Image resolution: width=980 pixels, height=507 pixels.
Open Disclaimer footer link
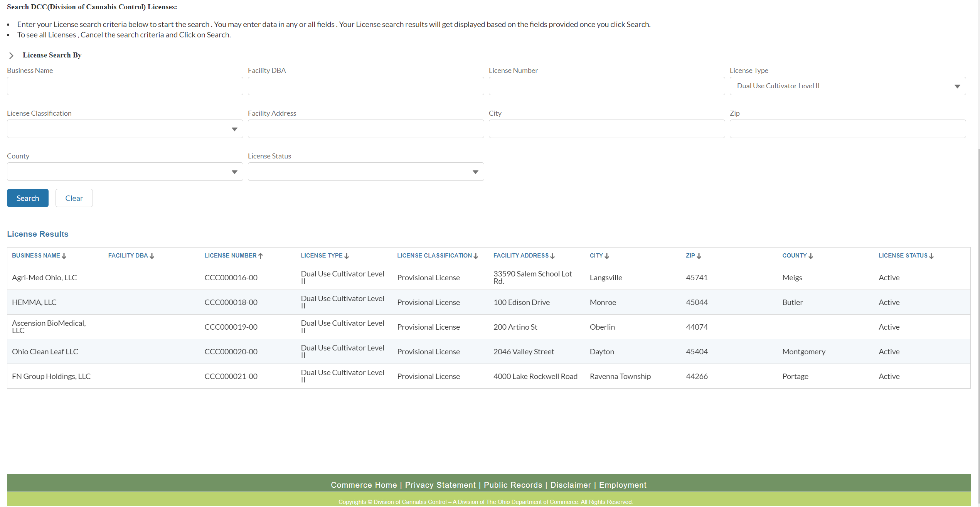pyautogui.click(x=571, y=485)
